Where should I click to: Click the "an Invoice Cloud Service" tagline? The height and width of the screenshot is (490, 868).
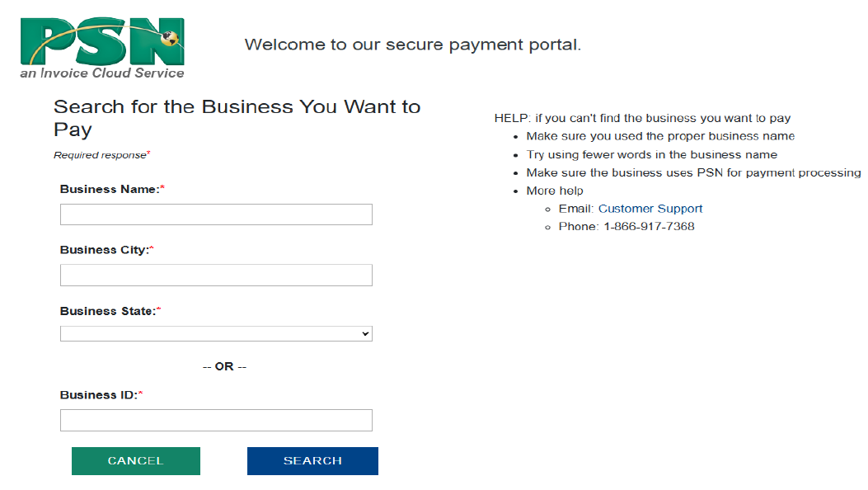pos(102,73)
